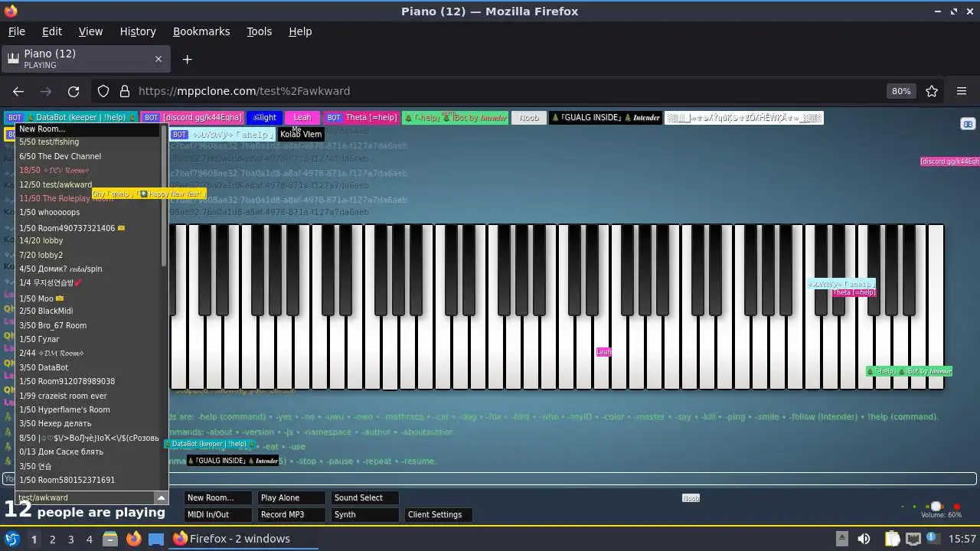Open Sound Select
Screen dimensions: 980x551
point(365,497)
